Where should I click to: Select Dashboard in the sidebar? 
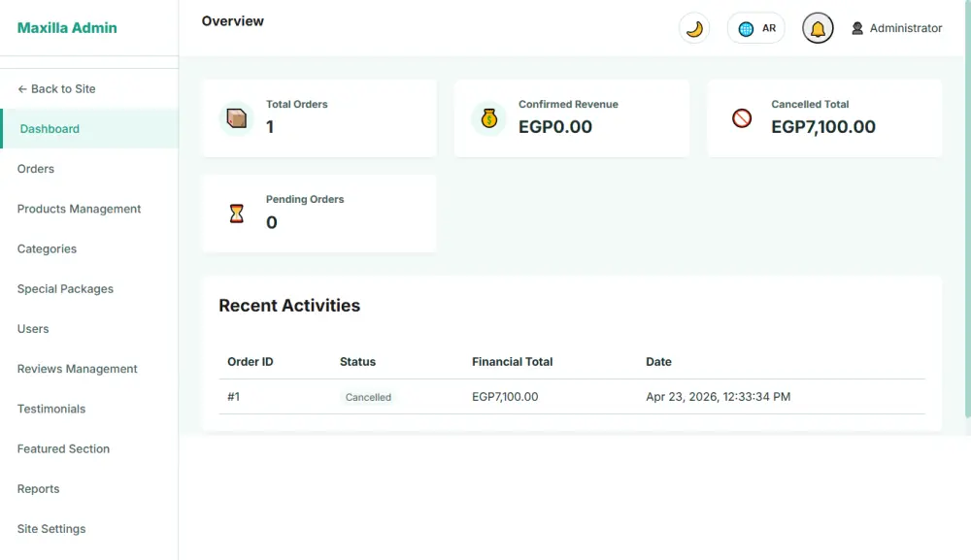pos(89,129)
